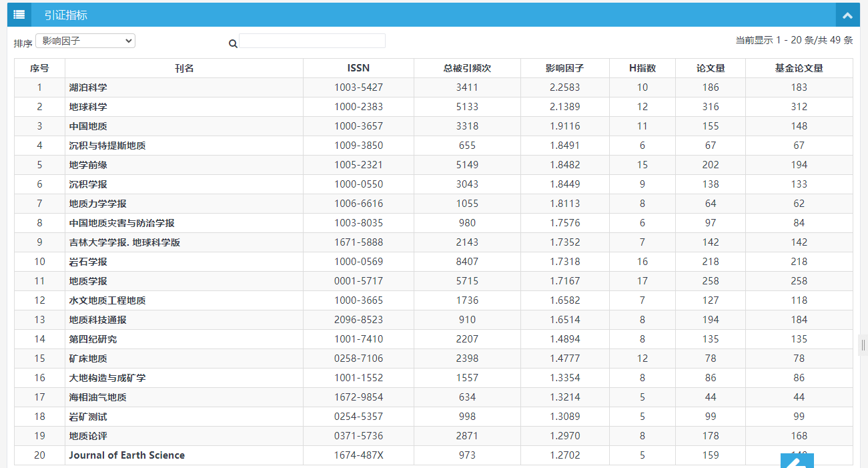Viewport: 868px width, 468px height.
Task: Click the list icon in the panel header
Action: click(x=19, y=15)
